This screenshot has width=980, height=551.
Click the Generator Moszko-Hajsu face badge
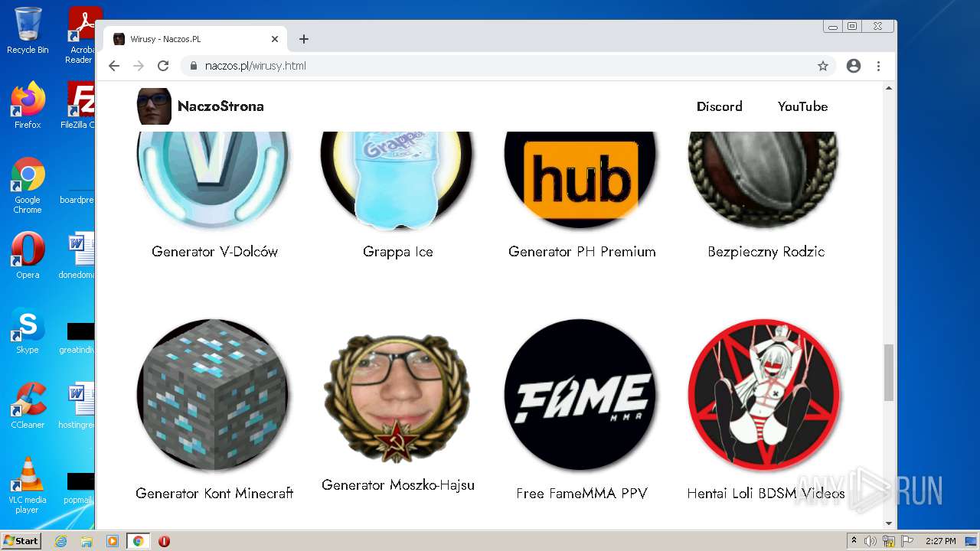coord(397,397)
